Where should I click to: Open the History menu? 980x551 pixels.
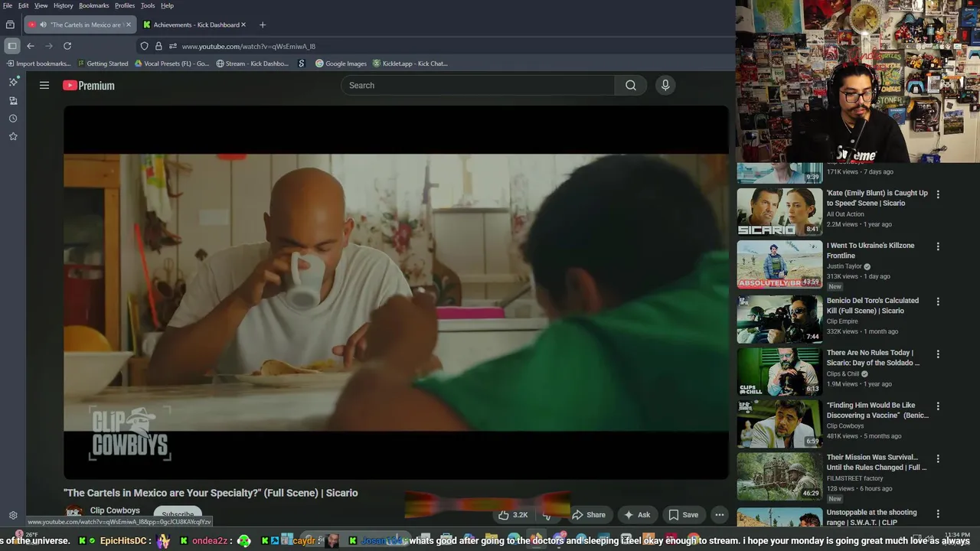click(x=64, y=5)
